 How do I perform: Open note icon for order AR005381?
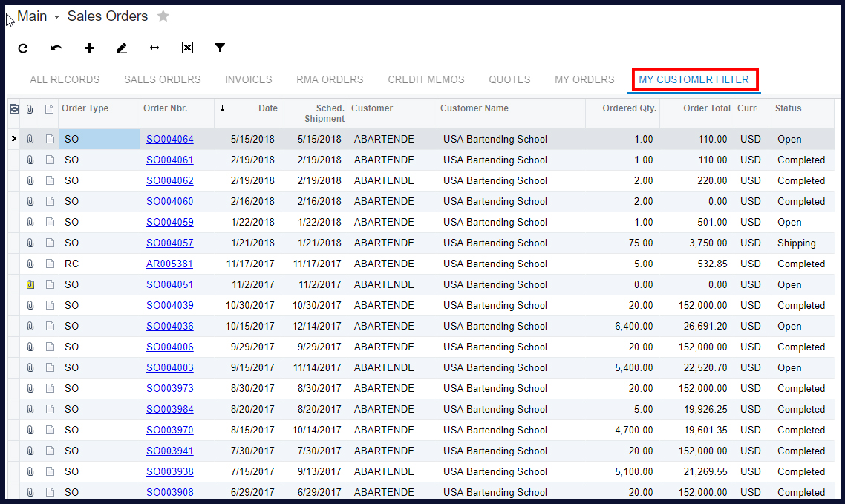pos(50,264)
